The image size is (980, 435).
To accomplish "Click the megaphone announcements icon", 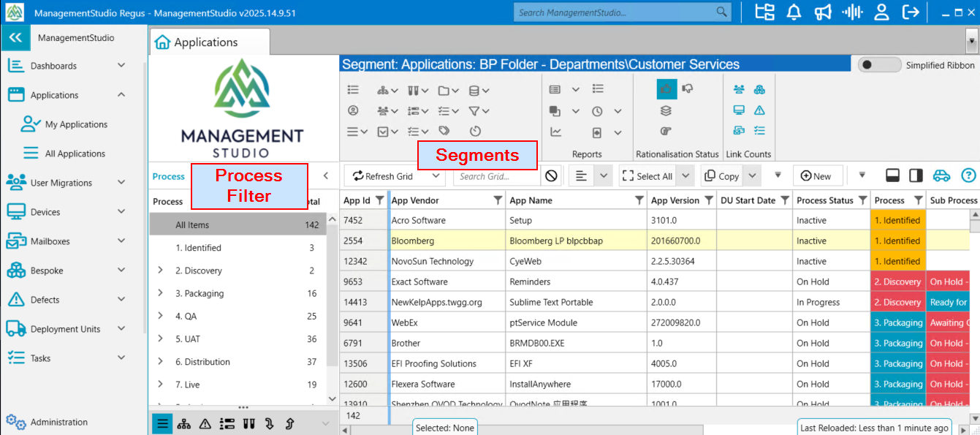I will click(823, 12).
